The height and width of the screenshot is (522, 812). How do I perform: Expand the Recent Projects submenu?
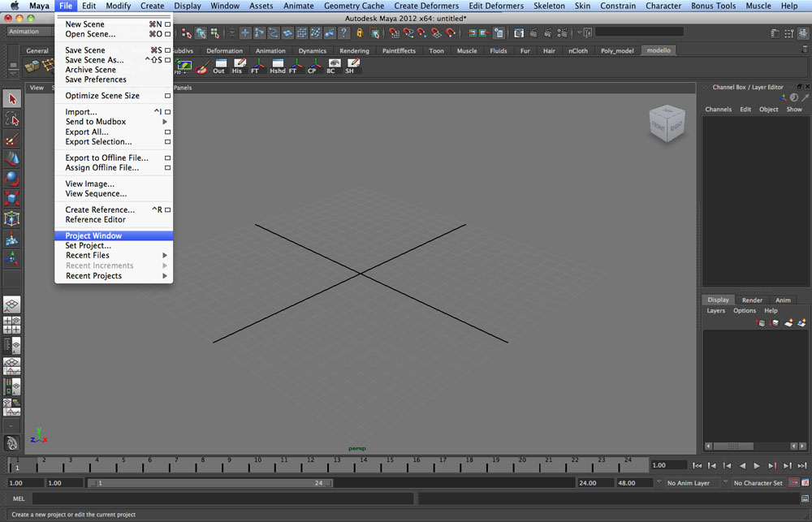(x=114, y=276)
